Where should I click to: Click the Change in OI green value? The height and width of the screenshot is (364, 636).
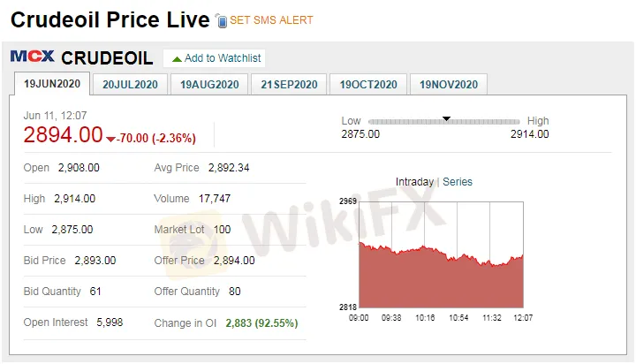(x=261, y=323)
